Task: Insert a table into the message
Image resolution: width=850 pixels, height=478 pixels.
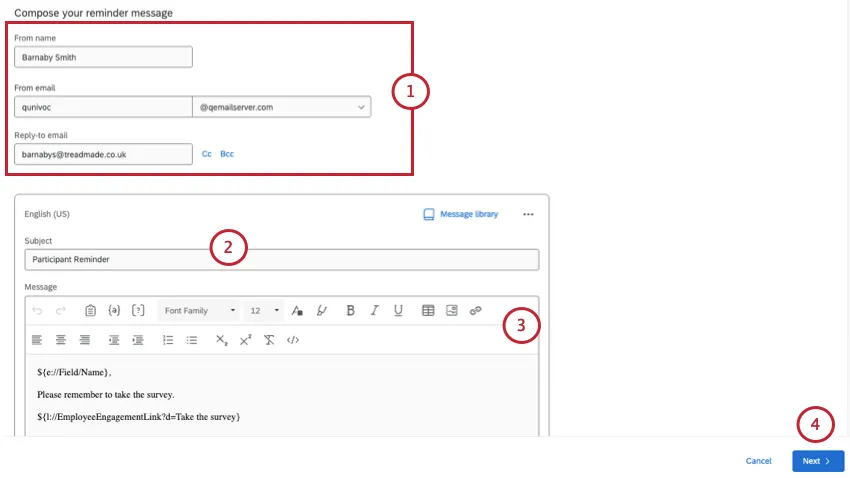Action: click(428, 311)
